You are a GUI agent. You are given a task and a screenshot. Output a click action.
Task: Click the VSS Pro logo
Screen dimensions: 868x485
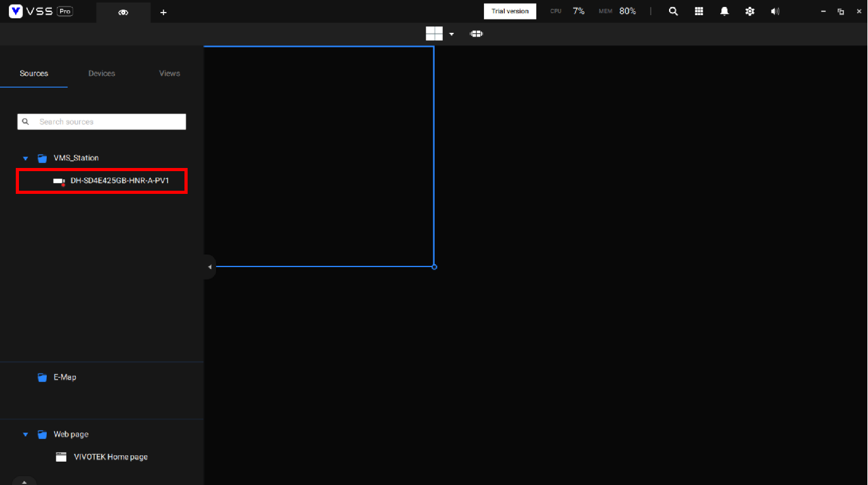click(40, 11)
